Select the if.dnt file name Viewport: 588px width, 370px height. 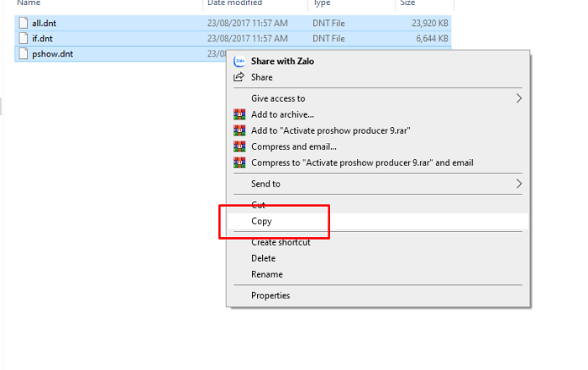click(42, 39)
